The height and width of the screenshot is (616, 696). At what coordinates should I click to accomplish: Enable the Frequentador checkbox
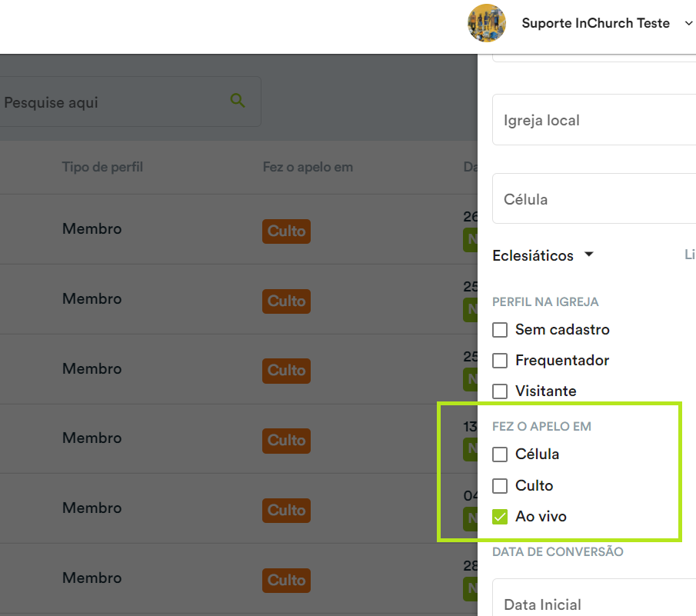tap(500, 361)
